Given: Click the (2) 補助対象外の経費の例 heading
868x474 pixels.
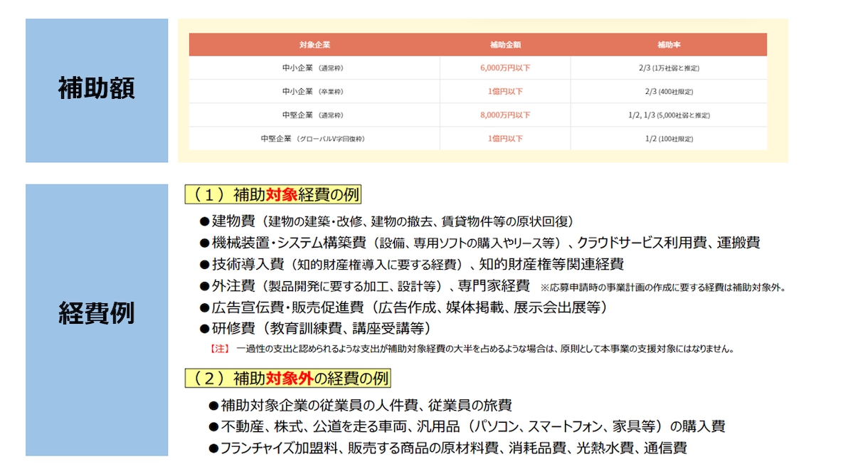Looking at the screenshot, I should (x=287, y=378).
